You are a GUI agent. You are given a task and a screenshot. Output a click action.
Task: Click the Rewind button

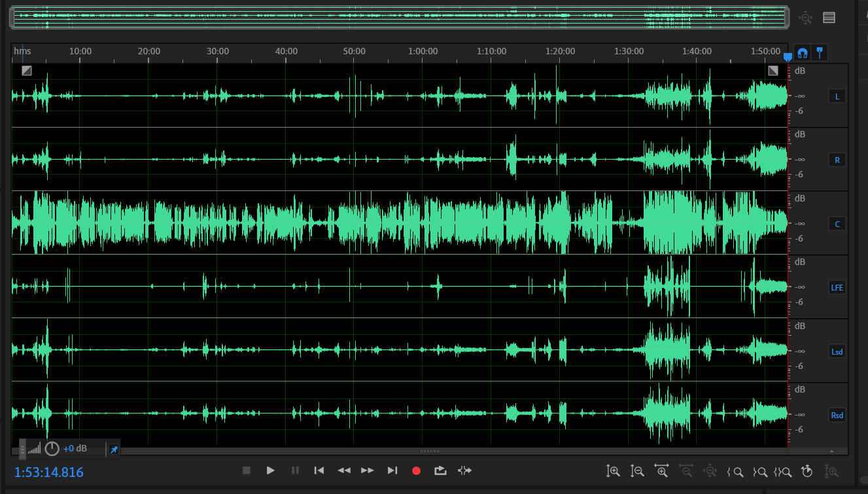(x=343, y=470)
